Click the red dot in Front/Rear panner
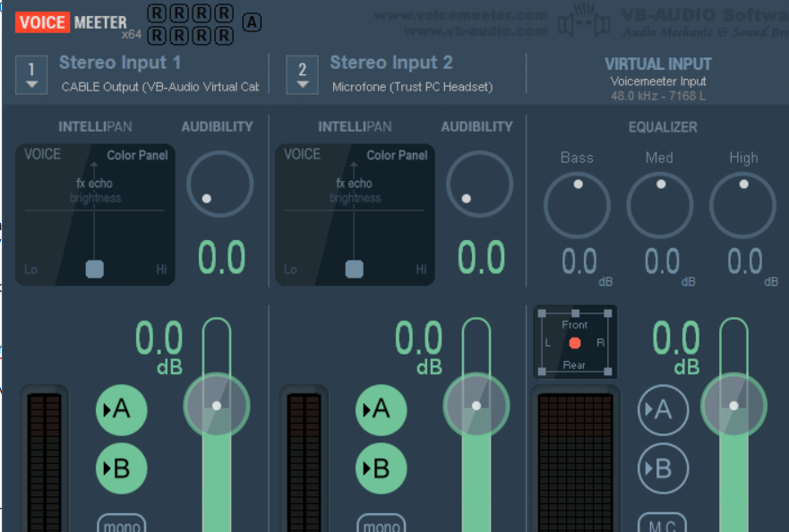This screenshot has height=532, width=789. (575, 343)
